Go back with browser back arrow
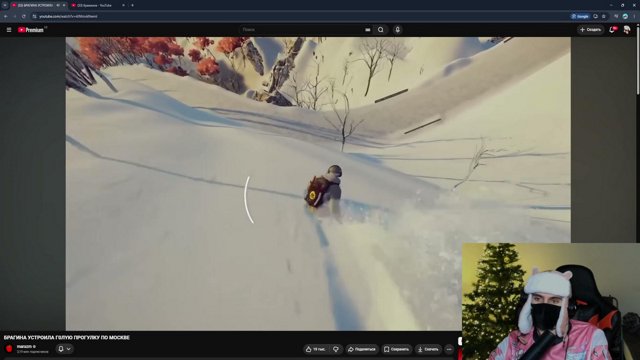This screenshot has height=360, width=640. [6, 16]
